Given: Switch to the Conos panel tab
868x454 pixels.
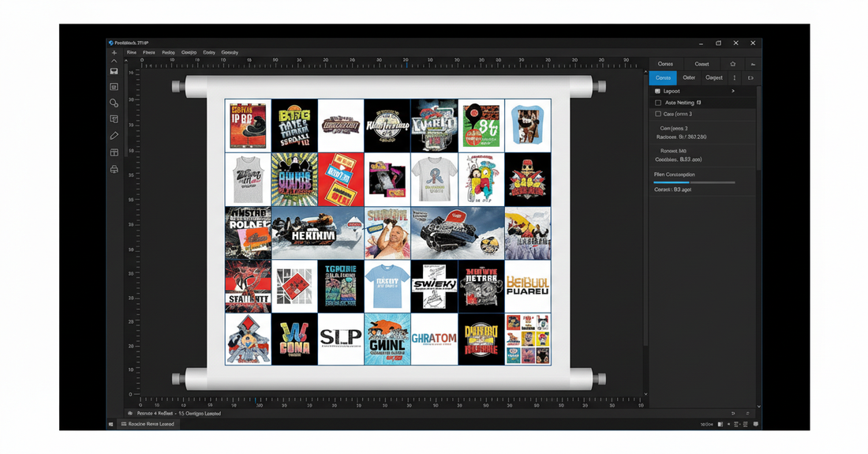Looking at the screenshot, I should tap(665, 64).
